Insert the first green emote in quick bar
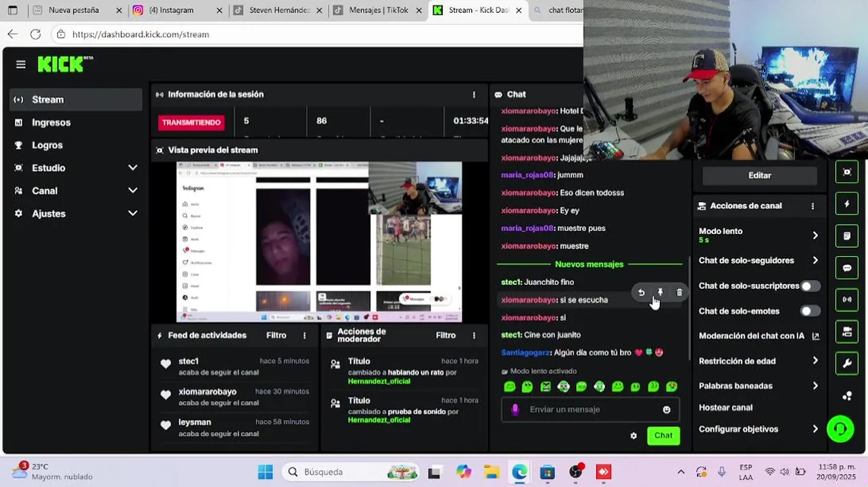This screenshot has height=487, width=868. 510,387
